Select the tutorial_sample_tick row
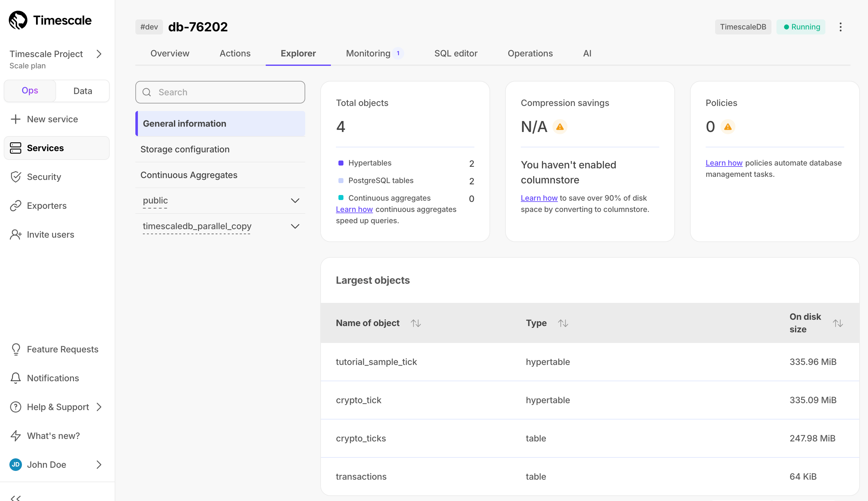The image size is (868, 501). pos(589,362)
